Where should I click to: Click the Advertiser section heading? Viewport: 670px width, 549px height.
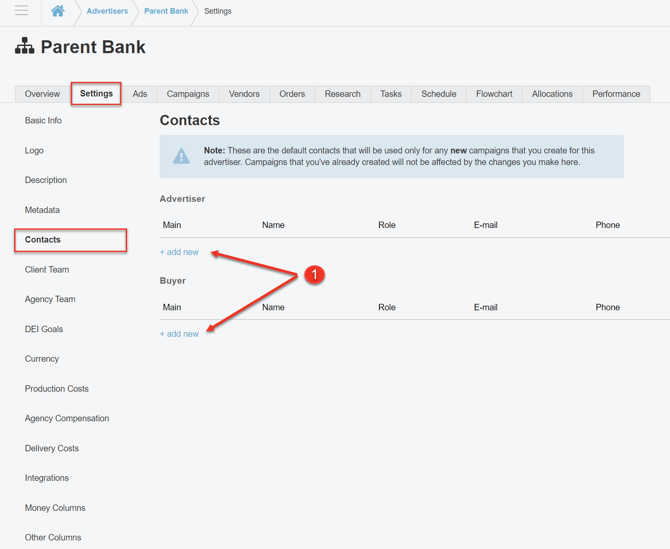click(x=182, y=199)
